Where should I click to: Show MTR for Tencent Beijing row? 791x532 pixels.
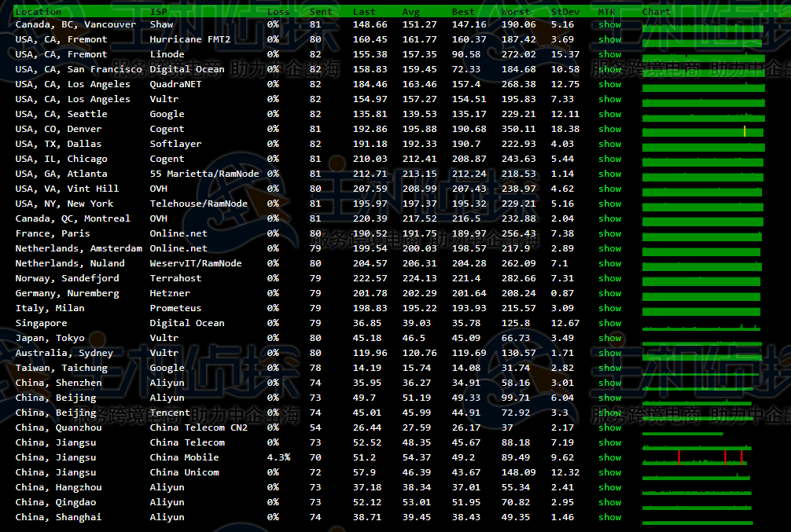coord(609,413)
